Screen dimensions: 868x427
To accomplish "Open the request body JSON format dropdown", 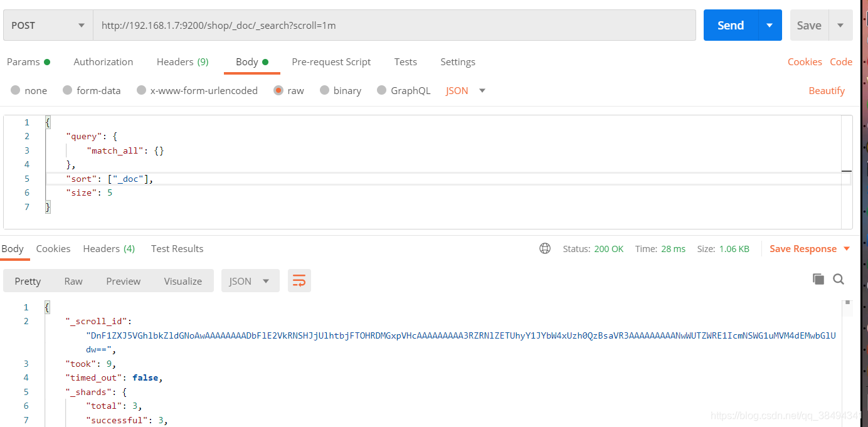I will [465, 90].
